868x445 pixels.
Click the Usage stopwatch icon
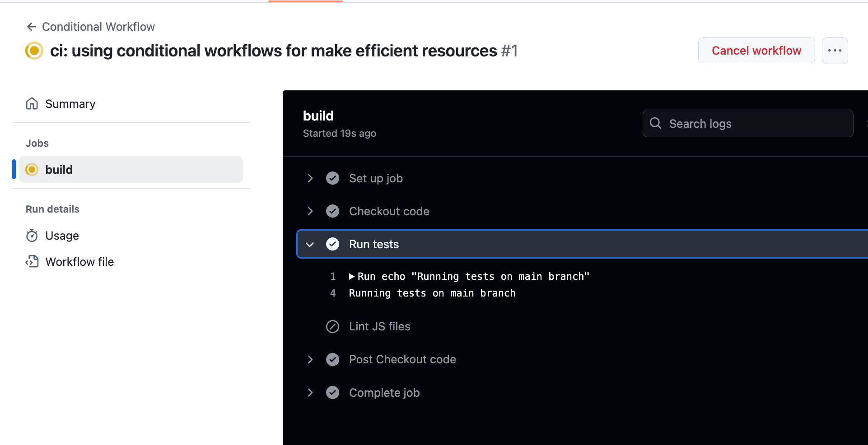click(32, 236)
